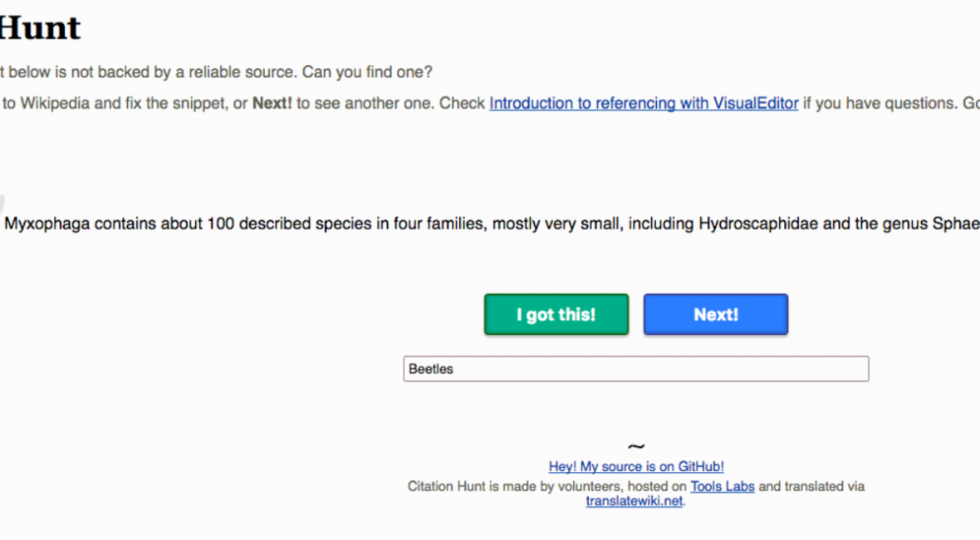Click the "Hunt" page heading
The height and width of the screenshot is (540, 980).
(x=40, y=28)
